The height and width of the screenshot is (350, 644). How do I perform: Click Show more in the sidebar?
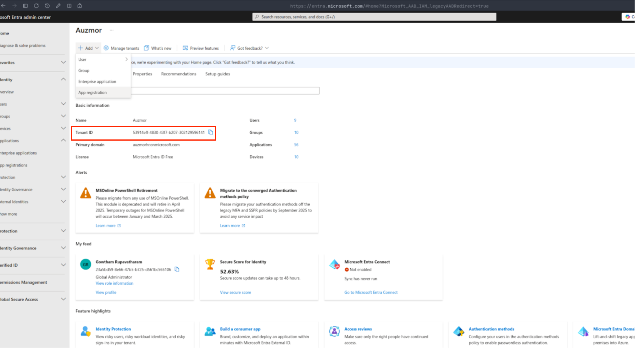(8, 214)
